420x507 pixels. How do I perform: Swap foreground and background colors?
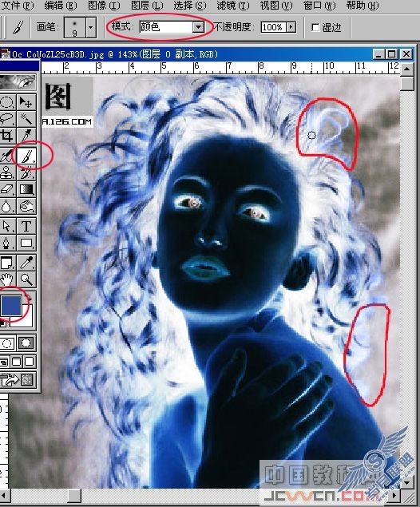click(x=29, y=298)
